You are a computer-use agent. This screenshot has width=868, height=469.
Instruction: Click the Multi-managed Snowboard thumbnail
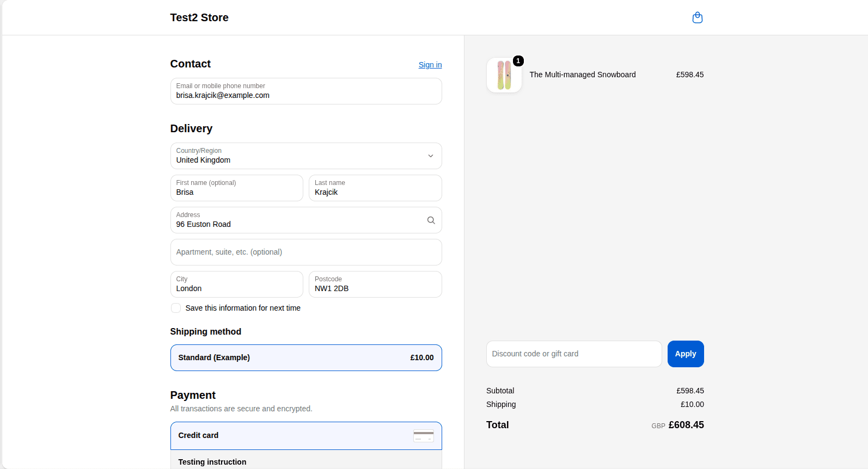(504, 75)
